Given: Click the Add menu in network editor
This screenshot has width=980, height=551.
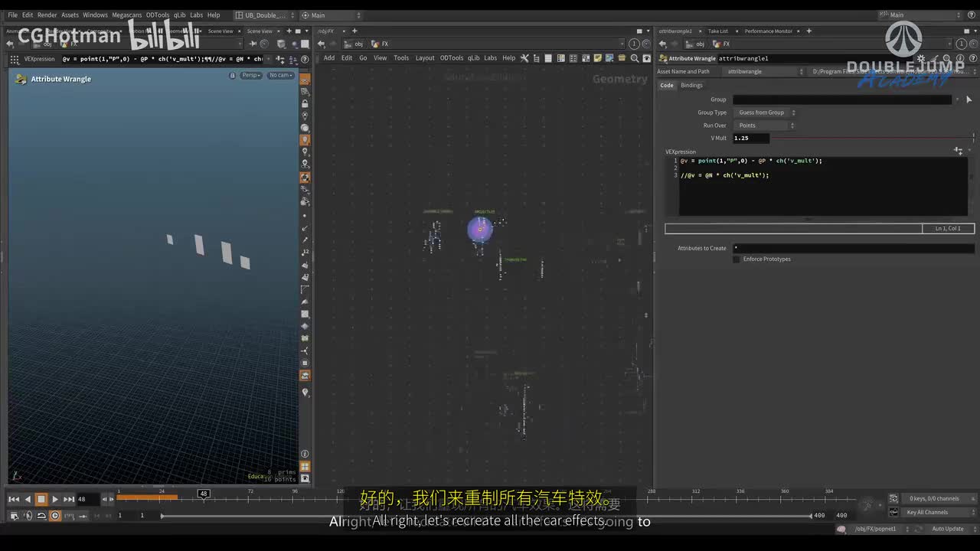Looking at the screenshot, I should (x=329, y=58).
